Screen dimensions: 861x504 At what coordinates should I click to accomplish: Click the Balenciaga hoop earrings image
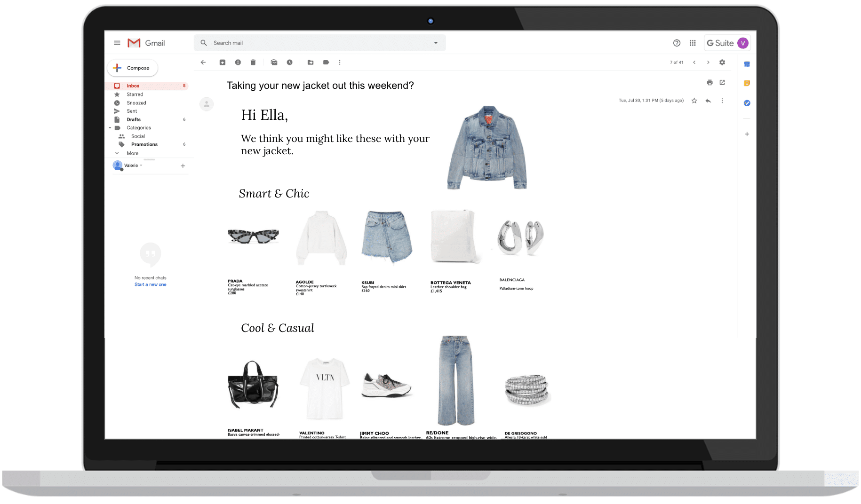pos(520,237)
